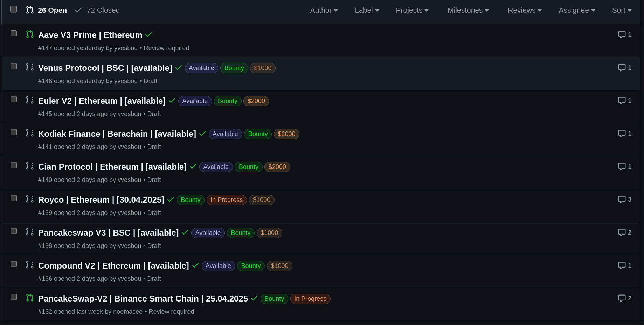Image resolution: width=644 pixels, height=325 pixels.
Task: Click Review required on Aave V3 Prime
Action: pos(166,48)
